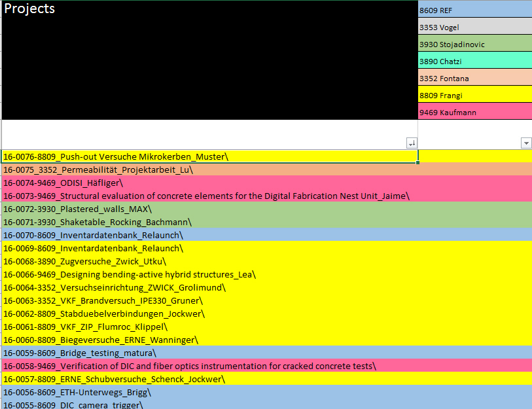Select cell 16-0071-3930 Shaketable Rocking Bachmann

coord(209,222)
